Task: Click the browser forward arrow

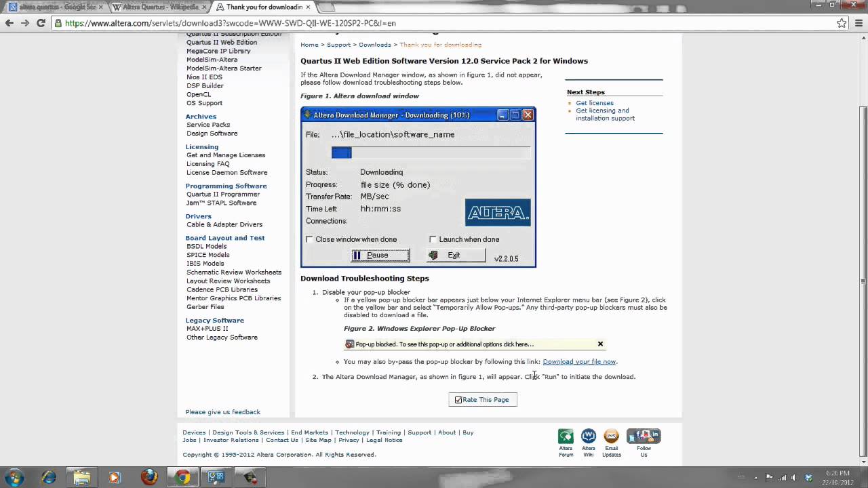Action: pos(25,22)
